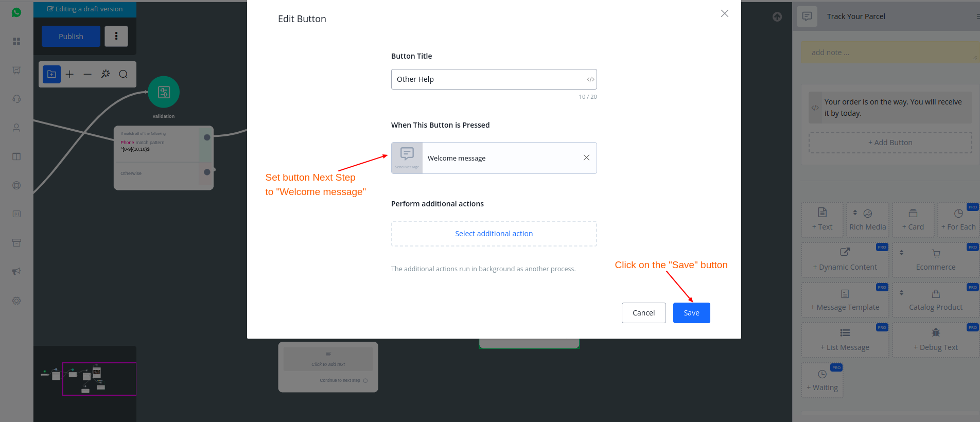Zoom out with the minus toolbar icon
980x422 pixels.
[87, 74]
